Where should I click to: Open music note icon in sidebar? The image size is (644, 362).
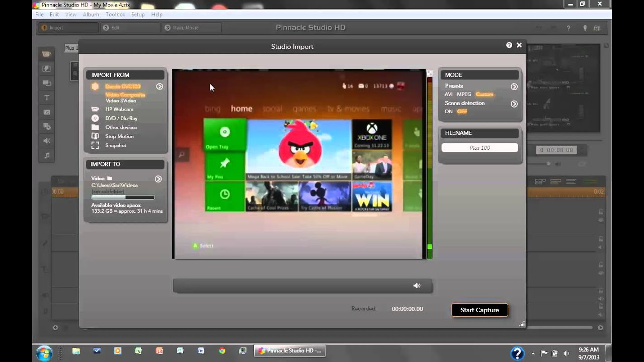click(x=47, y=155)
